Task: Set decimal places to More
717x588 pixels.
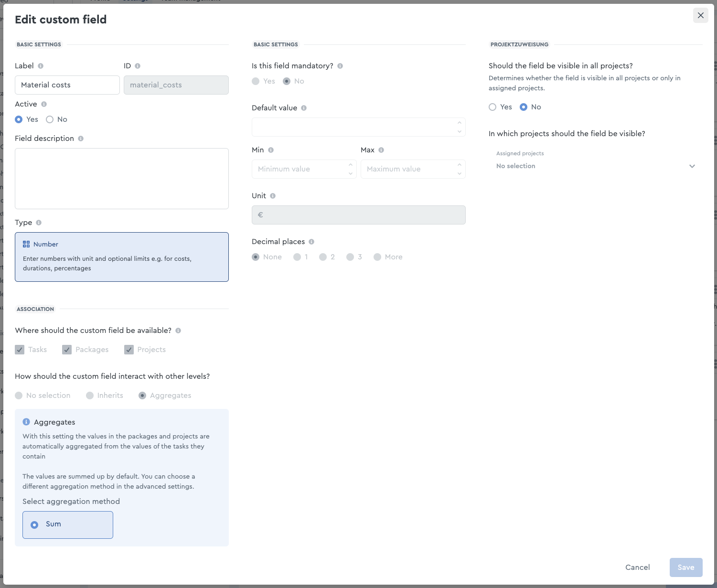Action: tap(377, 257)
